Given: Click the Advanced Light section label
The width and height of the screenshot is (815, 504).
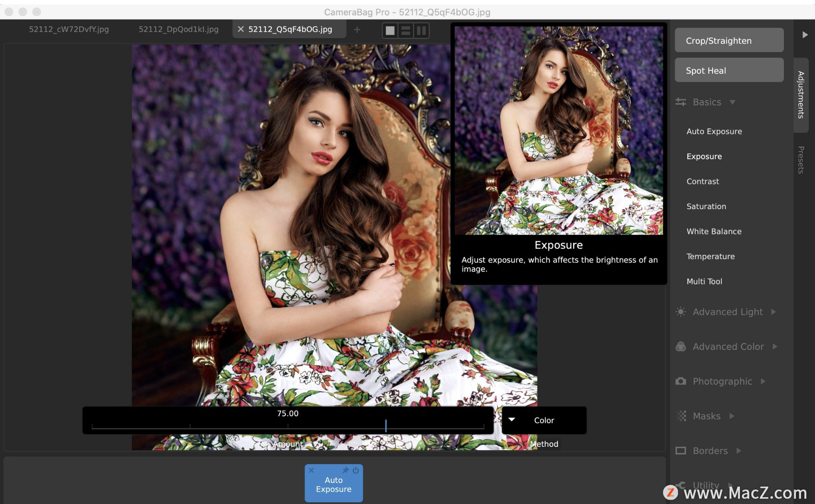Looking at the screenshot, I should point(728,312).
